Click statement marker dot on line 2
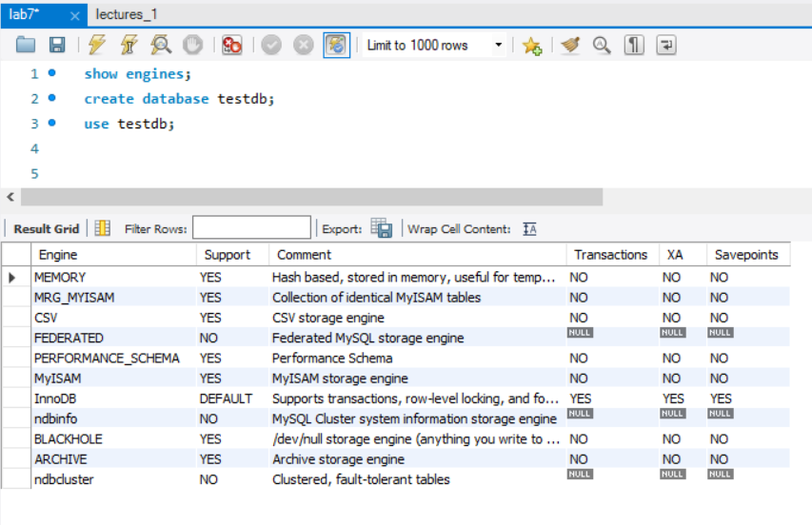 click(51, 98)
